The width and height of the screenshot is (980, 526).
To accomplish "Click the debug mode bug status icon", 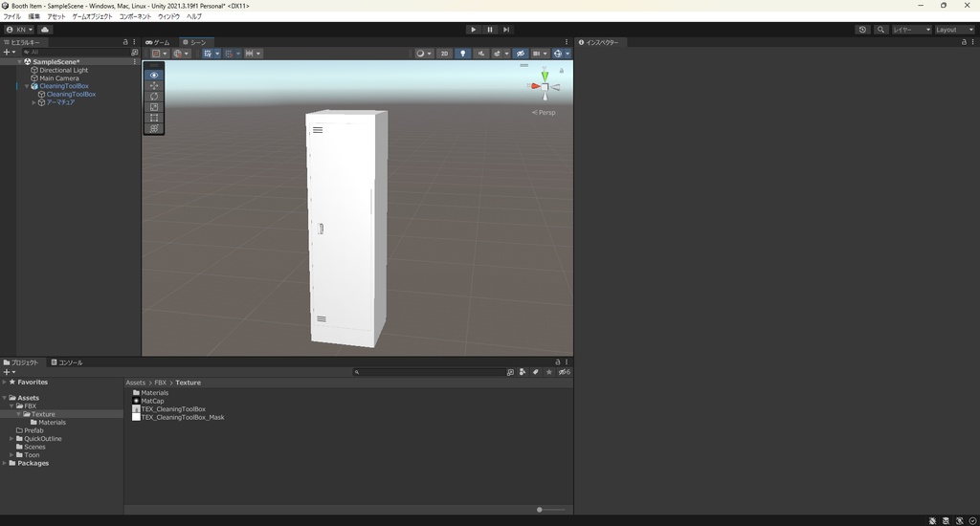I will pos(932,520).
